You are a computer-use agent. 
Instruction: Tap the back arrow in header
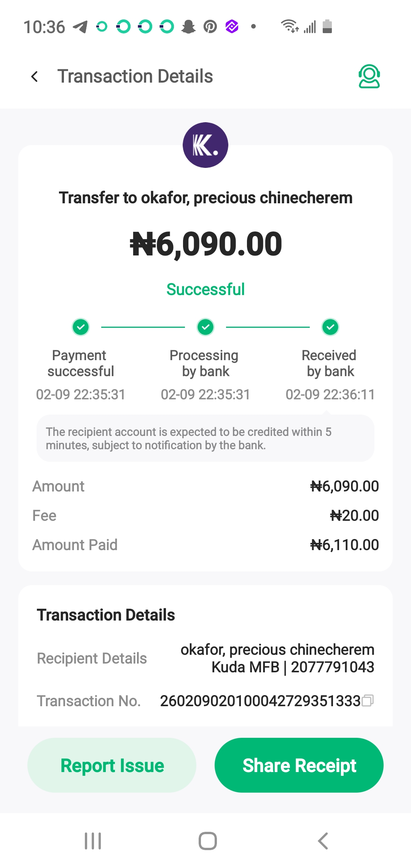(x=35, y=77)
